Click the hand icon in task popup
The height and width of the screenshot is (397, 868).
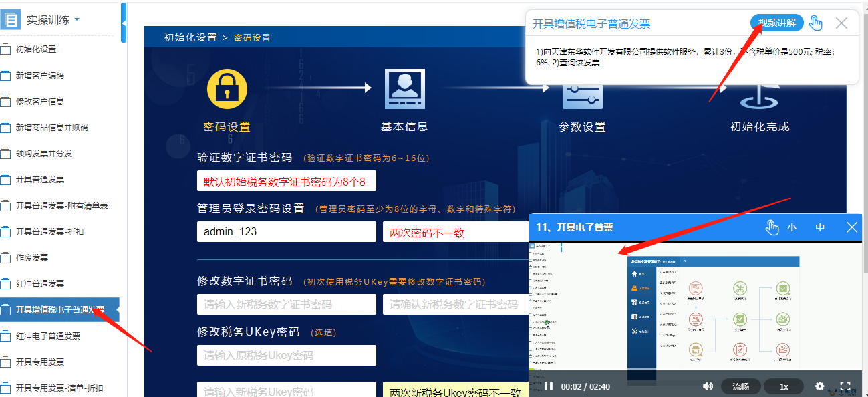[x=815, y=23]
